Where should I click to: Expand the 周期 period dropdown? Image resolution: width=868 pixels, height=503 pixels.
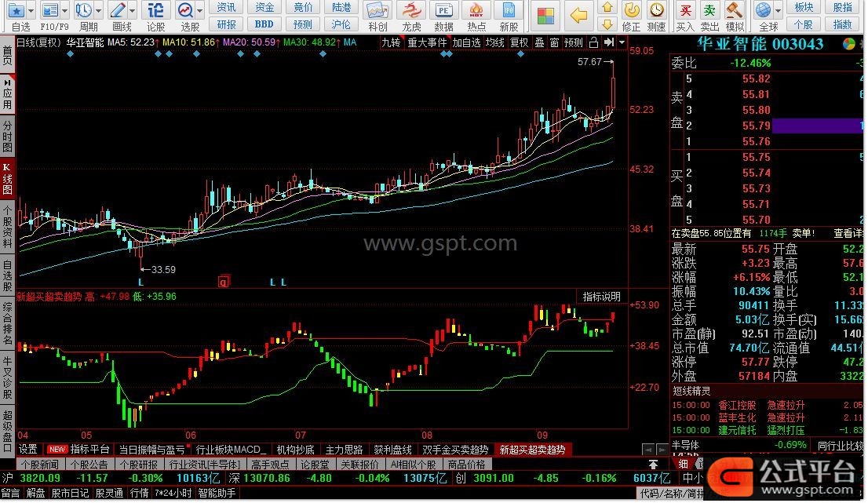pos(98,10)
